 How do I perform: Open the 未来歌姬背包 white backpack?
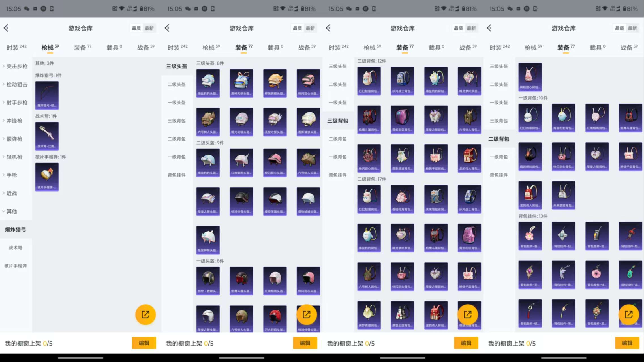563,195
